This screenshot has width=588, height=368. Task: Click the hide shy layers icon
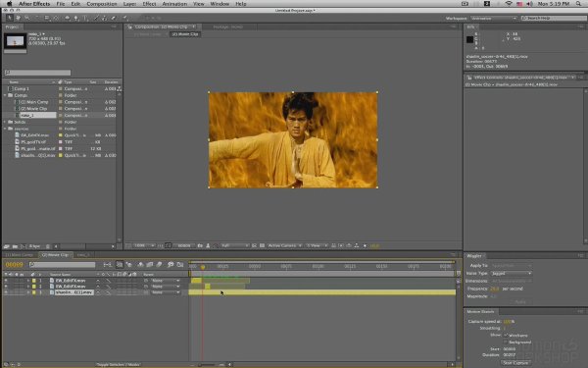pyautogui.click(x=140, y=265)
